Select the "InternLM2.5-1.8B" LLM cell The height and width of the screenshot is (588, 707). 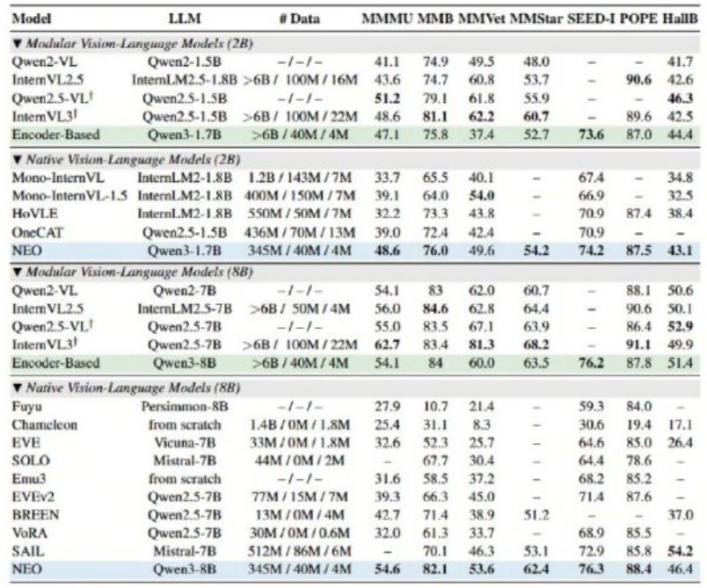pyautogui.click(x=185, y=80)
